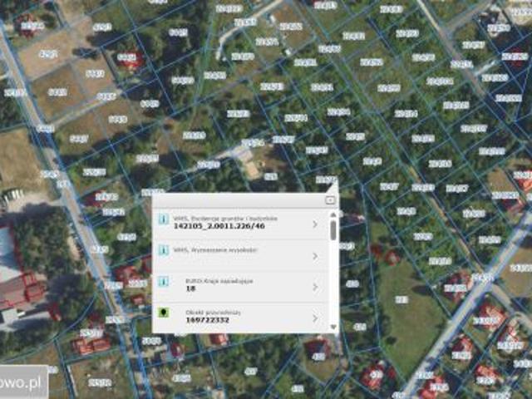532x399 pixels.
Task: Click info icon beside Ewidencja gruntów entry
Action: 164,219
